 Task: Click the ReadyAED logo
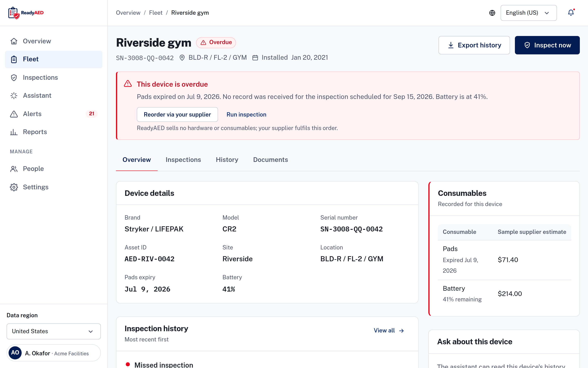[x=26, y=13]
